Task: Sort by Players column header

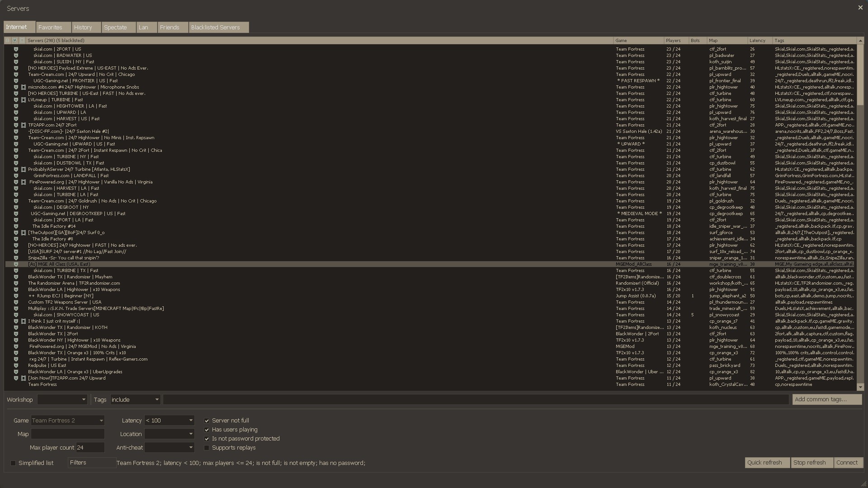Action: click(x=676, y=41)
